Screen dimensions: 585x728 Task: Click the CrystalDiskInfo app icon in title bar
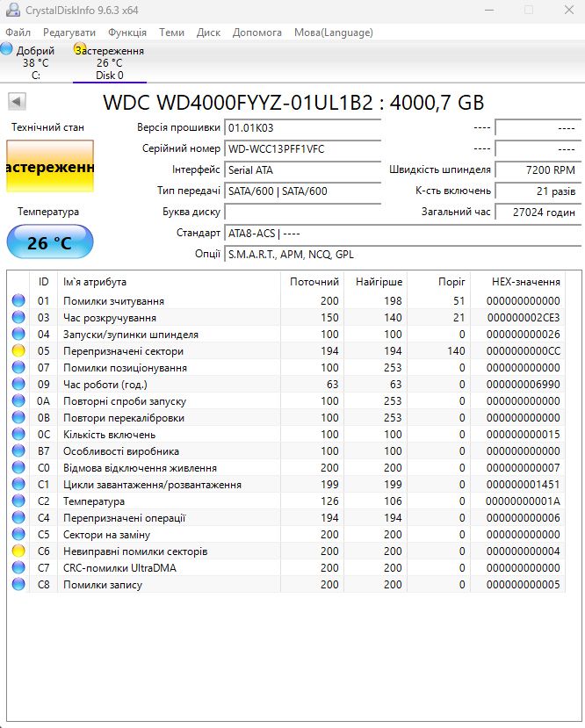pyautogui.click(x=12, y=10)
